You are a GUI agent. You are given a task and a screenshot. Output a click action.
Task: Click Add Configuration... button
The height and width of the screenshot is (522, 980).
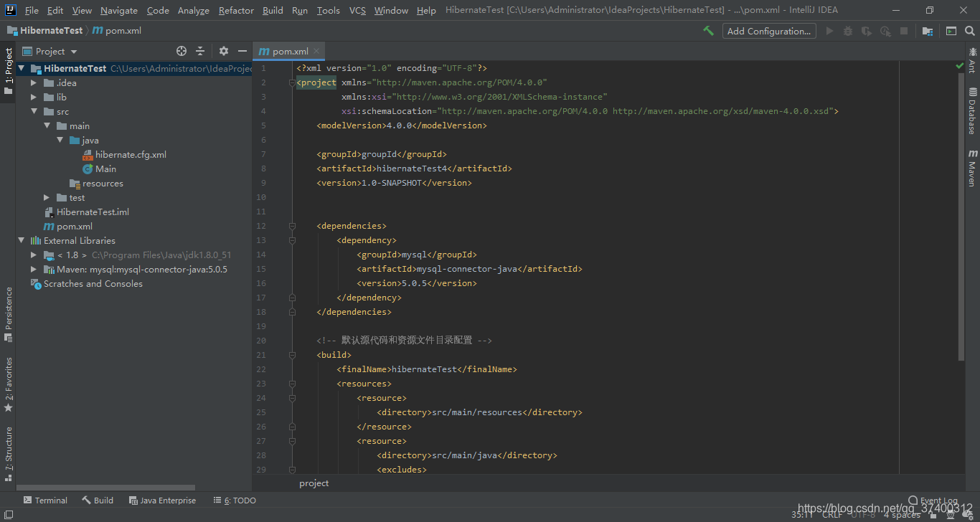[x=769, y=31]
